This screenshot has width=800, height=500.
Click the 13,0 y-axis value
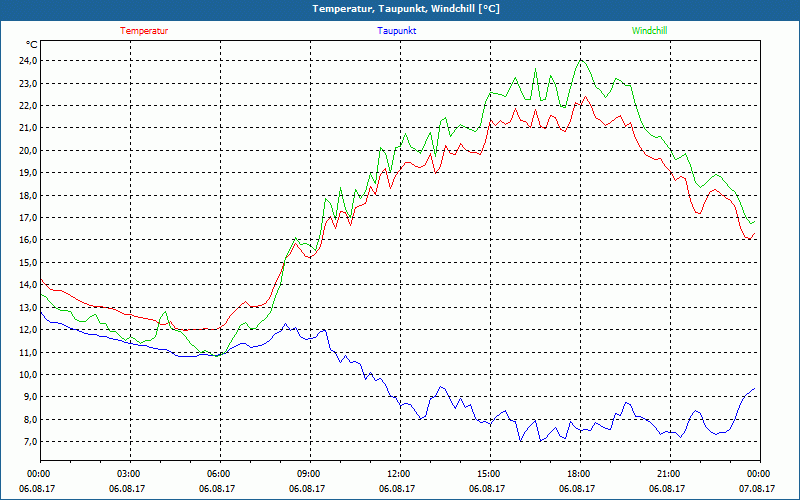[x=29, y=307]
